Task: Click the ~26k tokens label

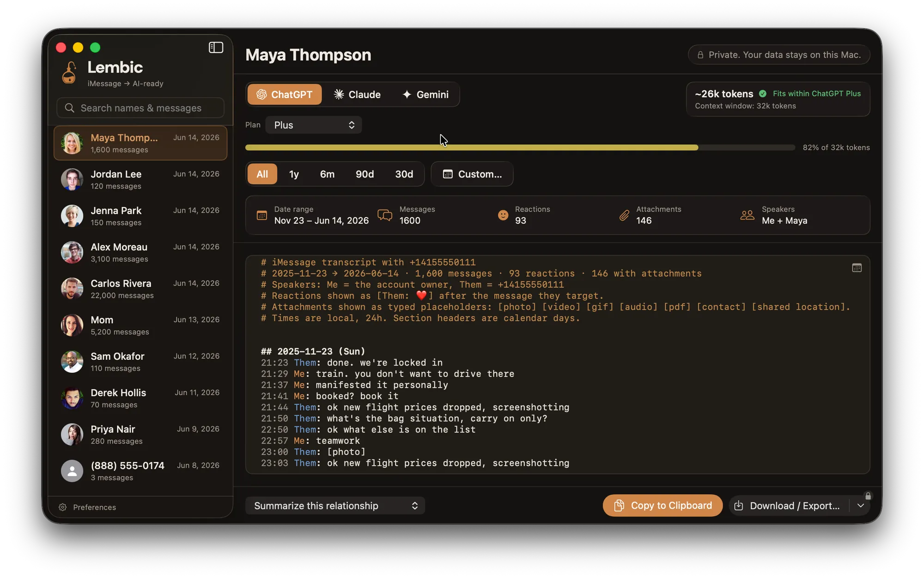Action: pyautogui.click(x=724, y=93)
